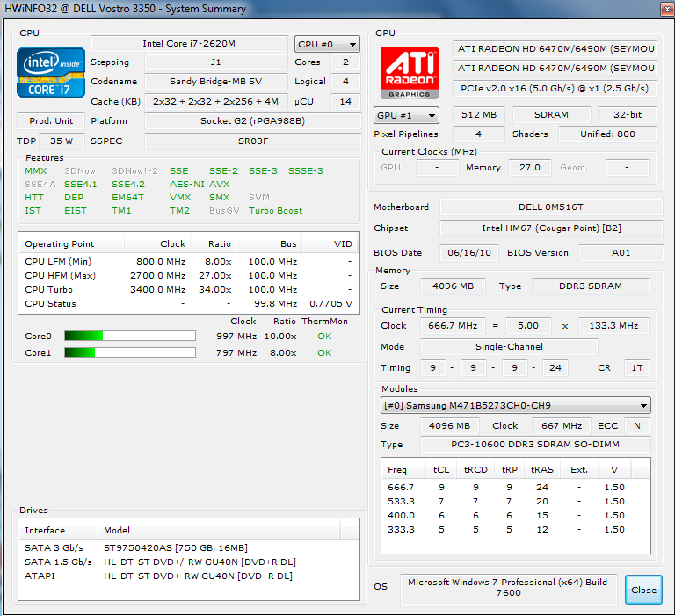Click the Ratio column header in CPU table
Image resolution: width=675 pixels, height=616 pixels.
(213, 243)
